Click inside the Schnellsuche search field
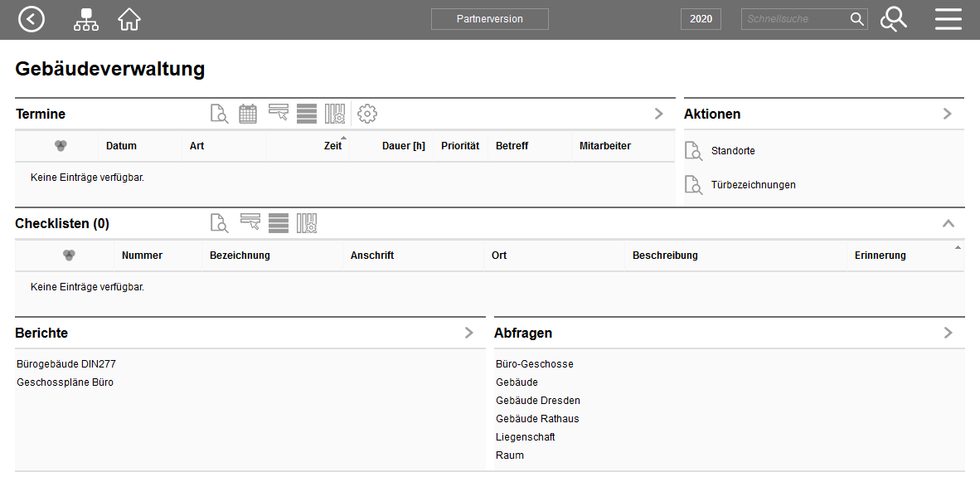 (x=796, y=18)
